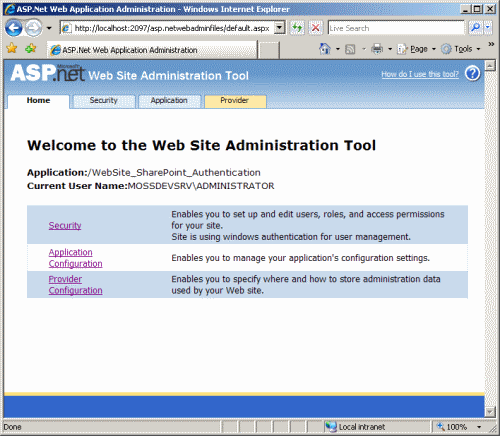
Task: Click the address bar URL field
Action: [x=168, y=28]
